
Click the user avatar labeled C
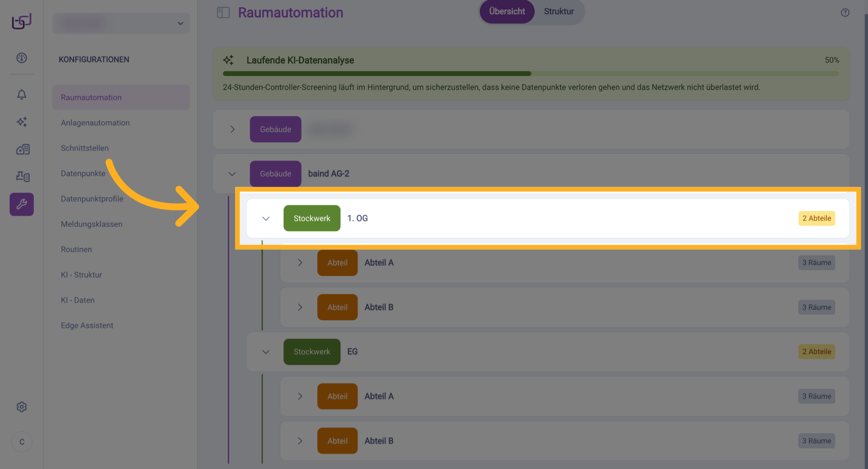click(22, 442)
